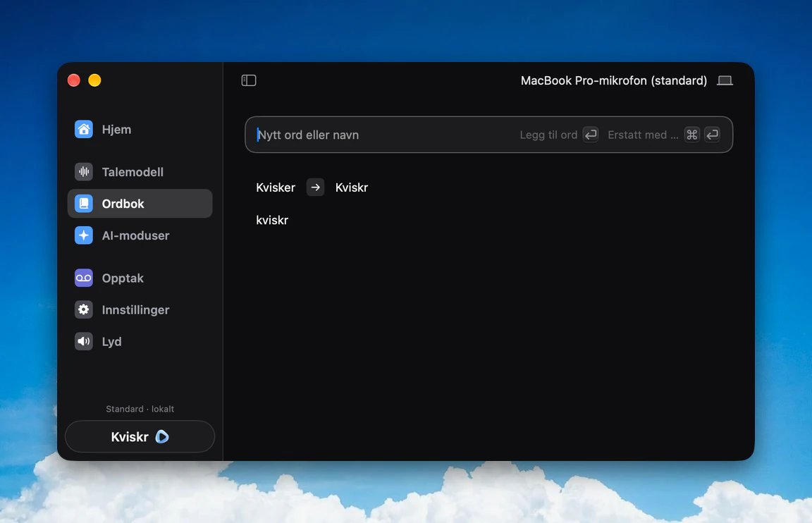This screenshot has width=812, height=523.
Task: Minimize the window with the yellow button
Action: [x=94, y=80]
